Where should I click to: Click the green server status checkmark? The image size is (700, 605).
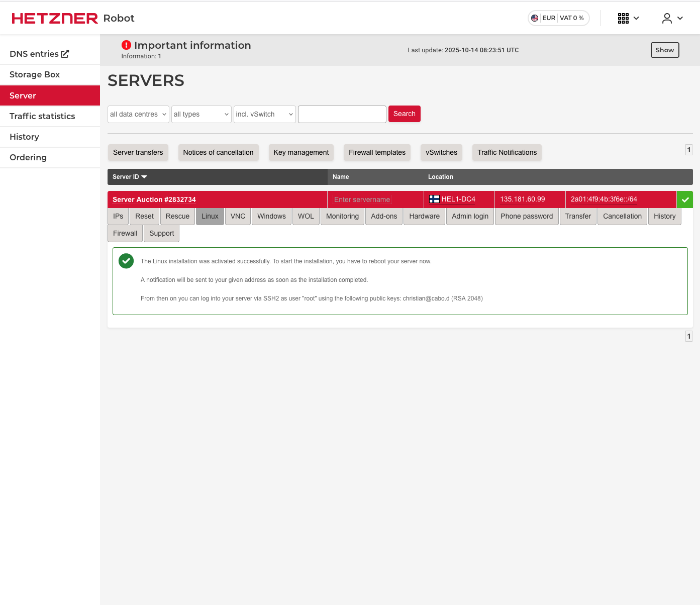684,199
